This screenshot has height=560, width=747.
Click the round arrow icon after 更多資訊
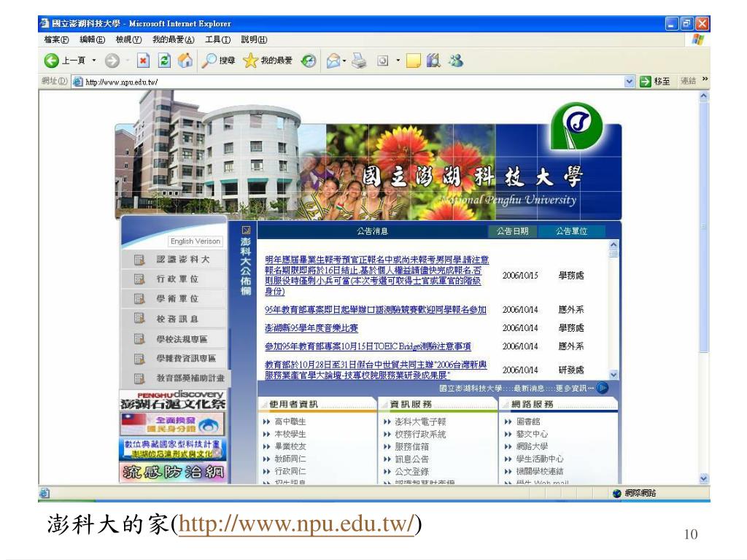click(x=603, y=388)
